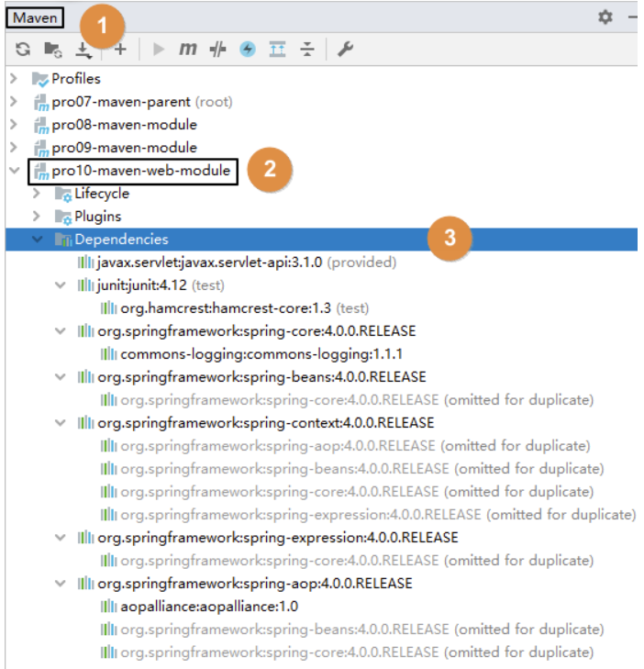
Task: Expand the Plugins folder
Action: point(37,217)
